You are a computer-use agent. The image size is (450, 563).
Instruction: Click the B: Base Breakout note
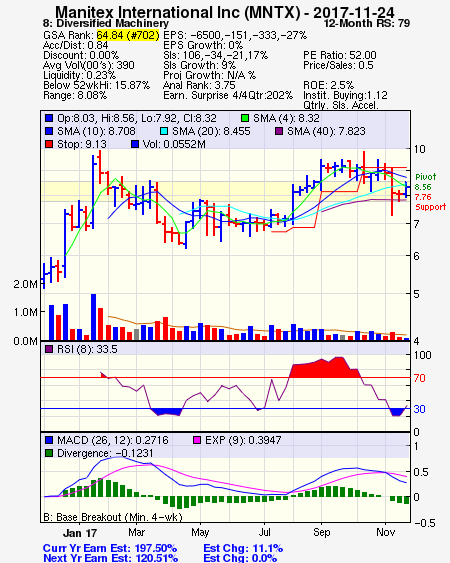(x=113, y=517)
